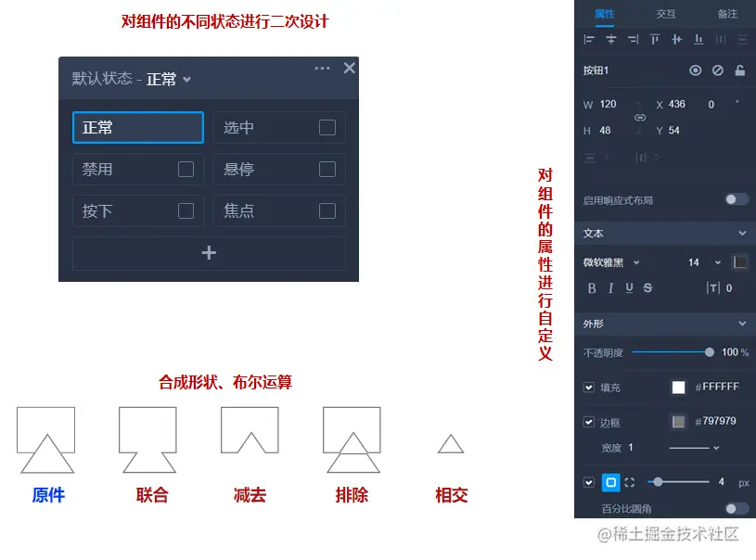
Task: Switch to the 备注 tab
Action: click(x=727, y=14)
